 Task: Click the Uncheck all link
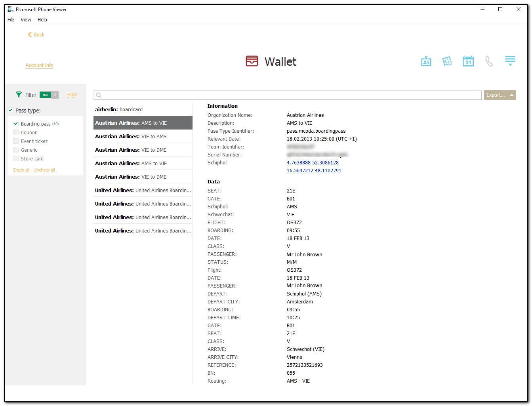point(44,170)
